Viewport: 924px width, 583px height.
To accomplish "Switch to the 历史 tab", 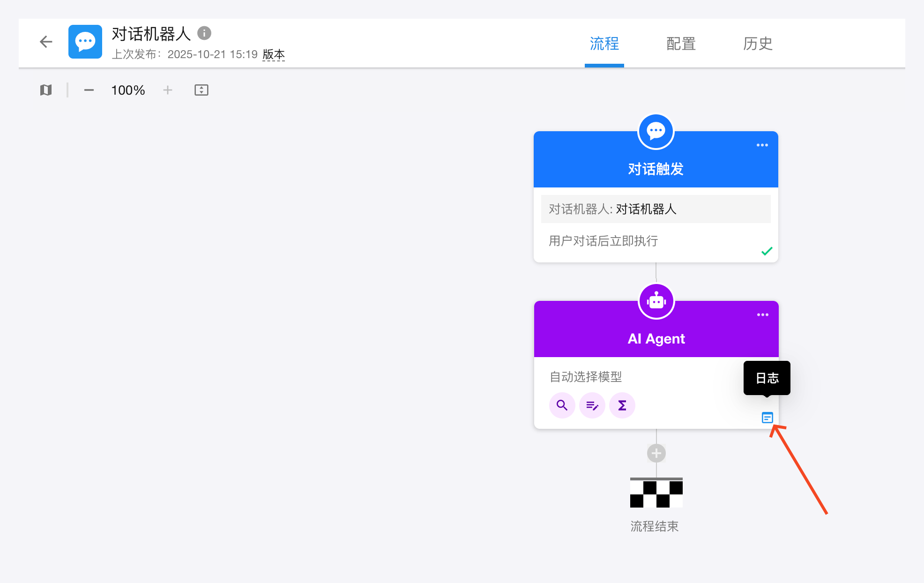I will pos(758,44).
